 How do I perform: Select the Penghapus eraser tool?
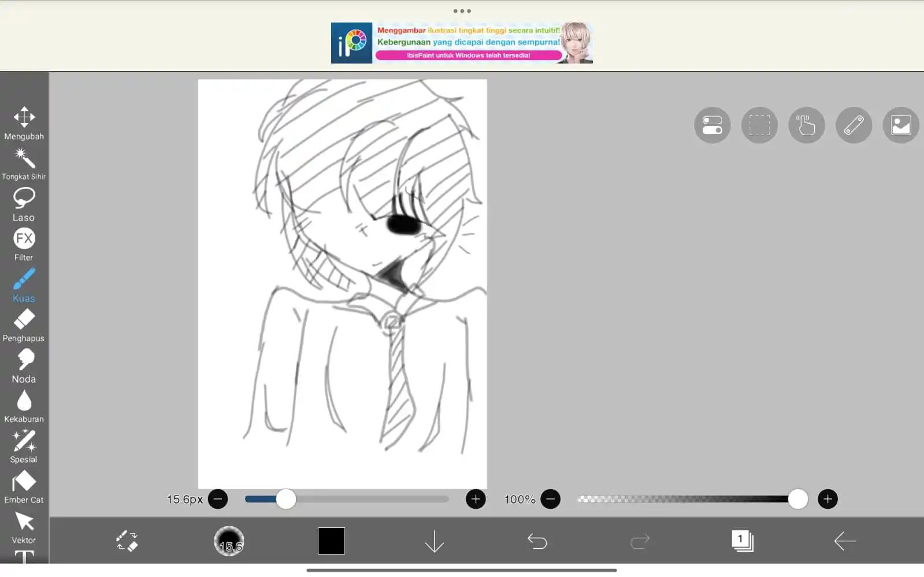(24, 325)
